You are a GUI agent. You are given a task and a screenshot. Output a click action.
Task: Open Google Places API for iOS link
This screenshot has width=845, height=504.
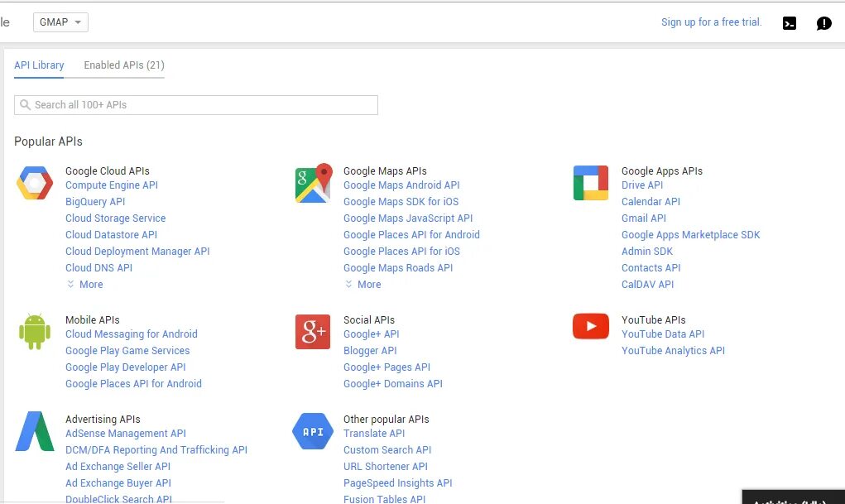[x=401, y=252]
